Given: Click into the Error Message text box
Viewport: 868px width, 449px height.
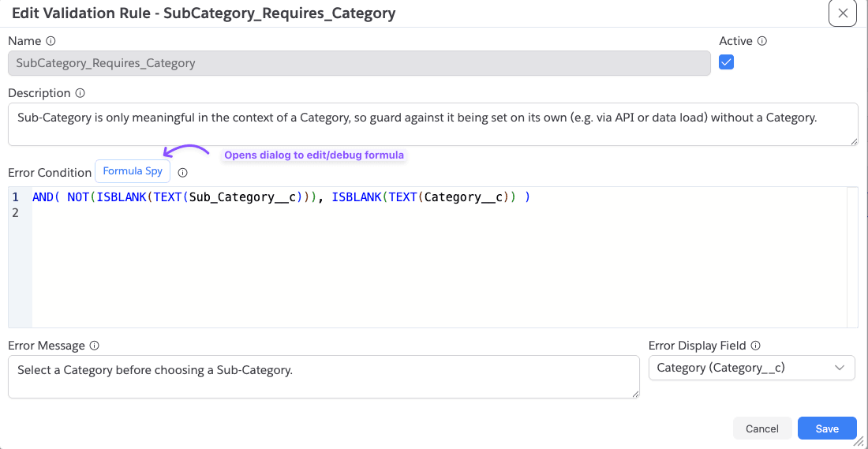Looking at the screenshot, I should [x=324, y=376].
